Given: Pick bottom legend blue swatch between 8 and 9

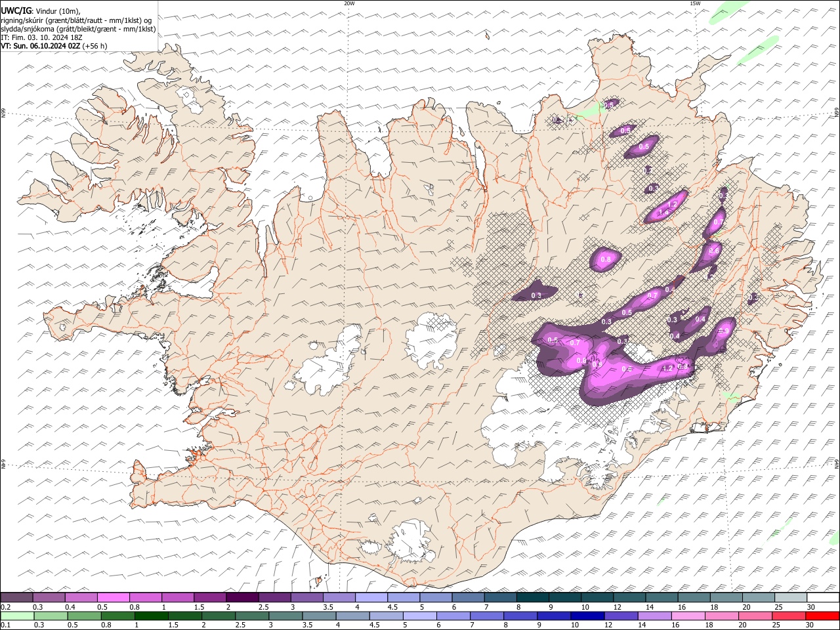Looking at the screenshot, I should click(520, 616).
